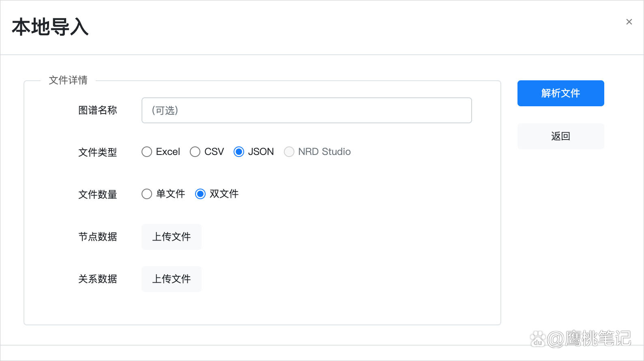644x361 pixels.
Task: Click the 图谱名称 optional name input field
Action: 306,110
